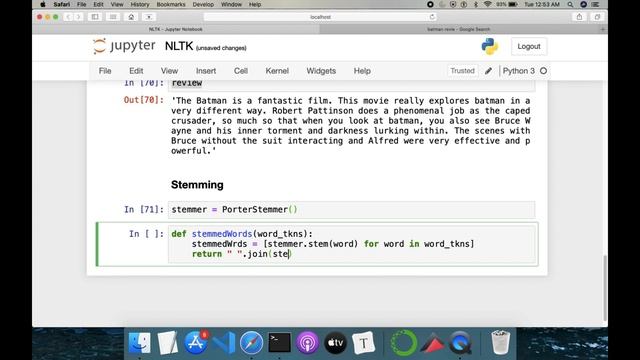Click the NLTK notebook title
The width and height of the screenshot is (640, 360).
pos(179,46)
